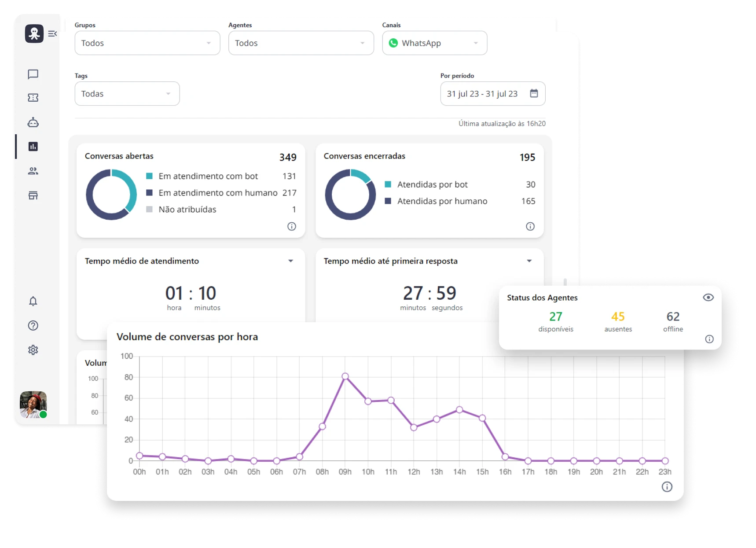Click the Por período date range field

point(493,94)
